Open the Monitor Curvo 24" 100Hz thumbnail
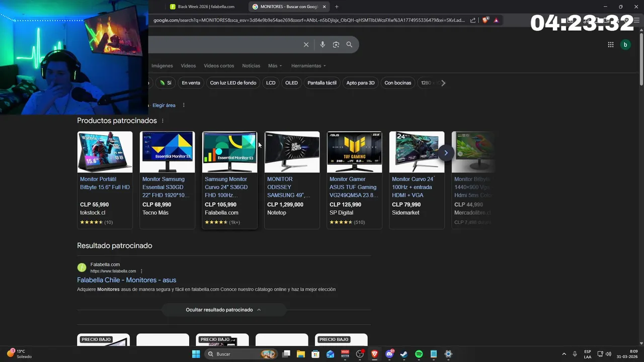The image size is (644, 362). pyautogui.click(x=417, y=152)
